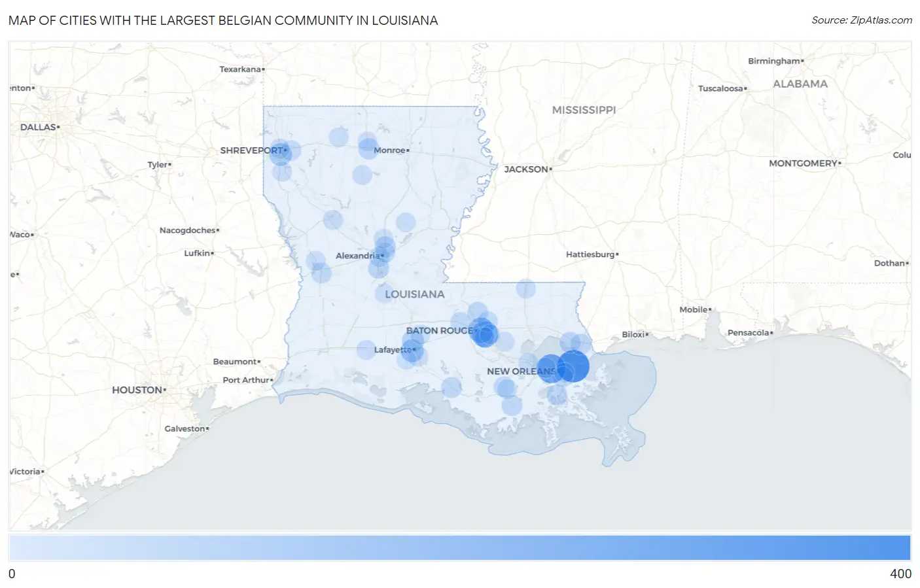The height and width of the screenshot is (588, 920).
Task: Click the Tuscaloosa city label
Action: click(x=720, y=88)
